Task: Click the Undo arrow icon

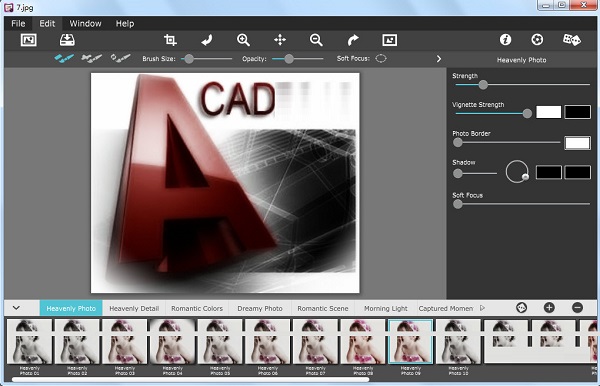Action: tap(207, 40)
